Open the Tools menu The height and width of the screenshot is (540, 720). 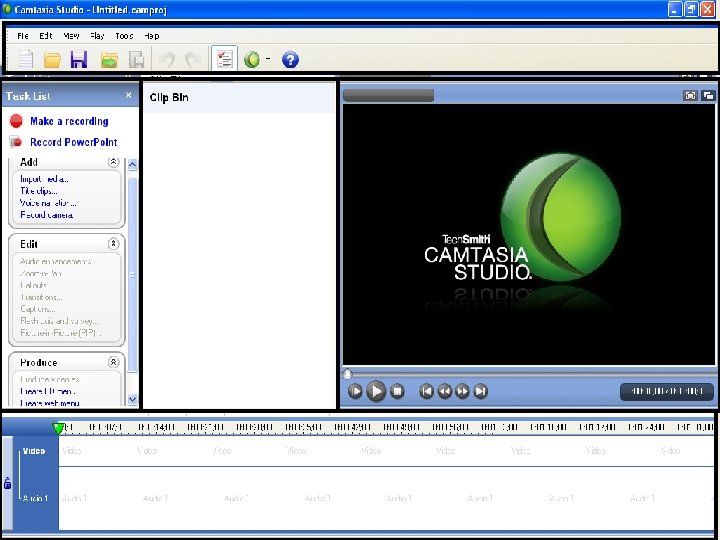tap(124, 36)
